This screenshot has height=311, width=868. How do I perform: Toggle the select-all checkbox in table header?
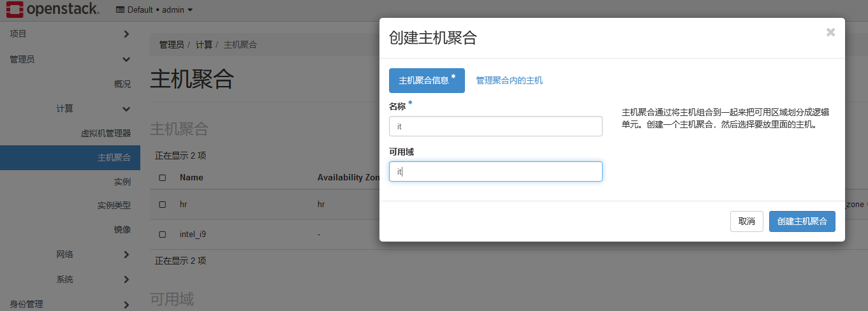pyautogui.click(x=163, y=178)
